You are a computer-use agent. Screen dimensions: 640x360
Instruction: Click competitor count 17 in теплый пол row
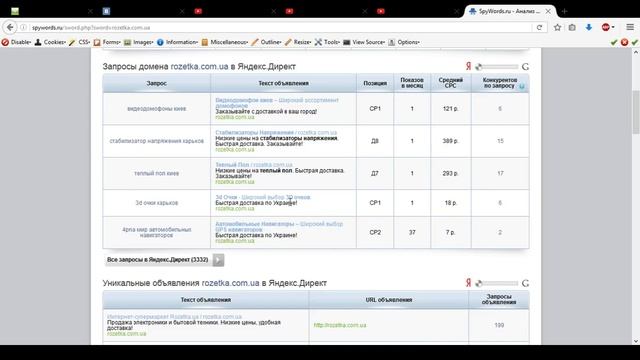[500, 173]
